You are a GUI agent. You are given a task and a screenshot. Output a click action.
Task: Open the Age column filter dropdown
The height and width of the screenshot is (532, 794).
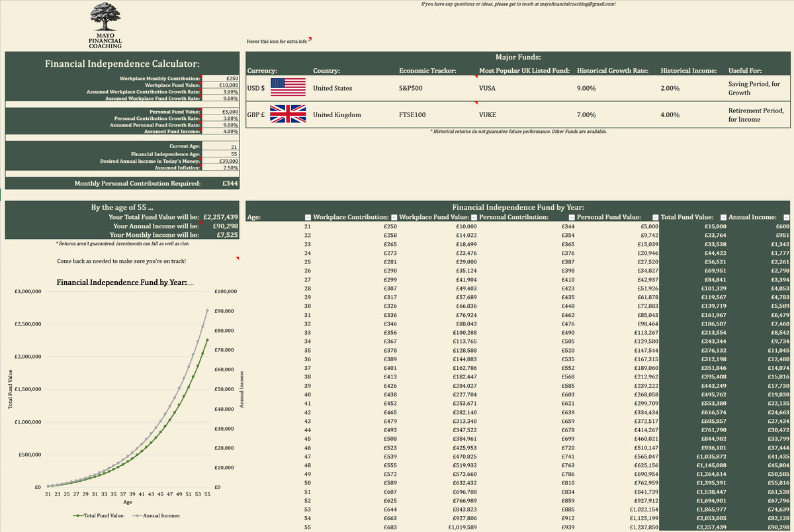coord(307,217)
